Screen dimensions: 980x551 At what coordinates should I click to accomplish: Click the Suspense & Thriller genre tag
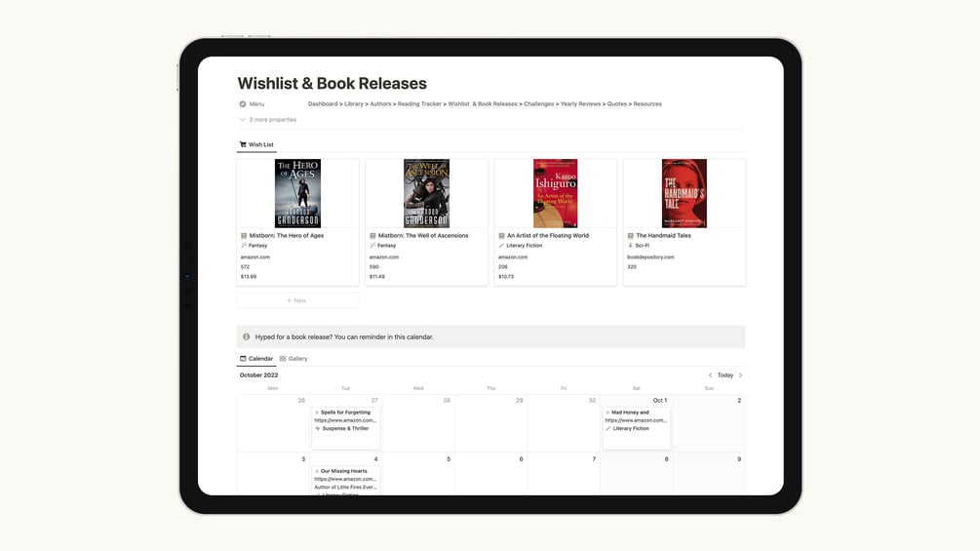click(345, 428)
